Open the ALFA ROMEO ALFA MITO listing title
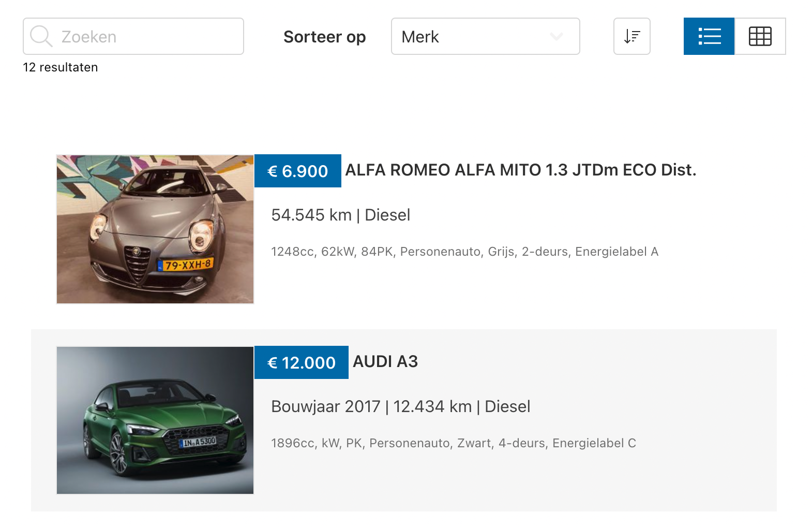Viewport: 812px width, 527px height. point(520,170)
